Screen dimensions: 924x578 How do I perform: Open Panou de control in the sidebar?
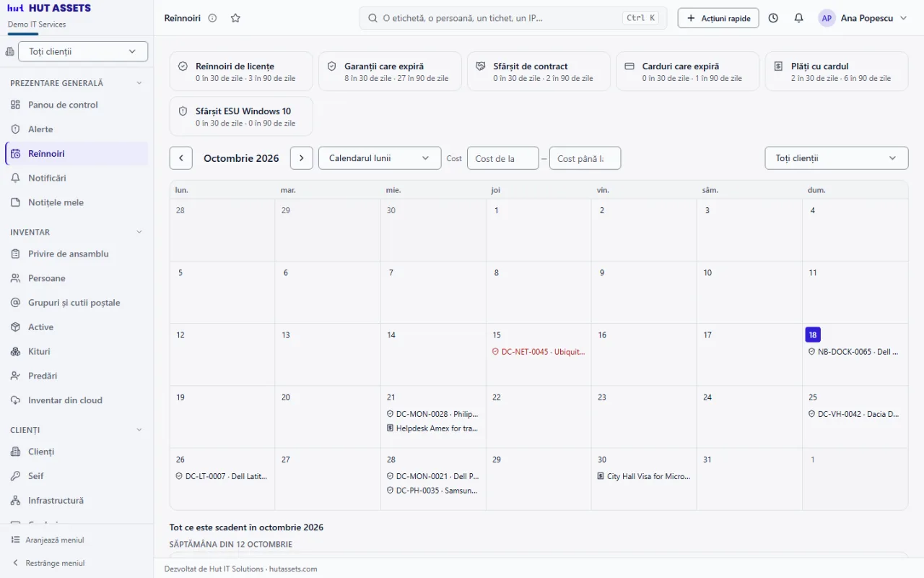point(77,105)
